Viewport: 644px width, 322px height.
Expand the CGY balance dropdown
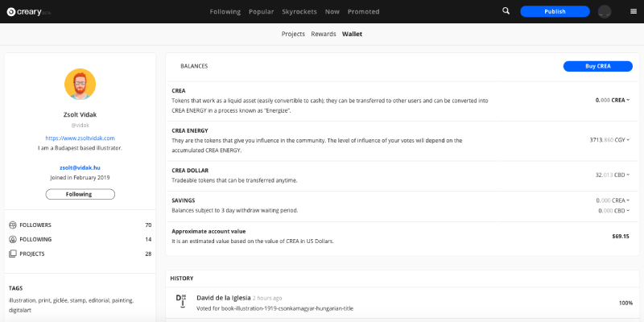click(628, 139)
